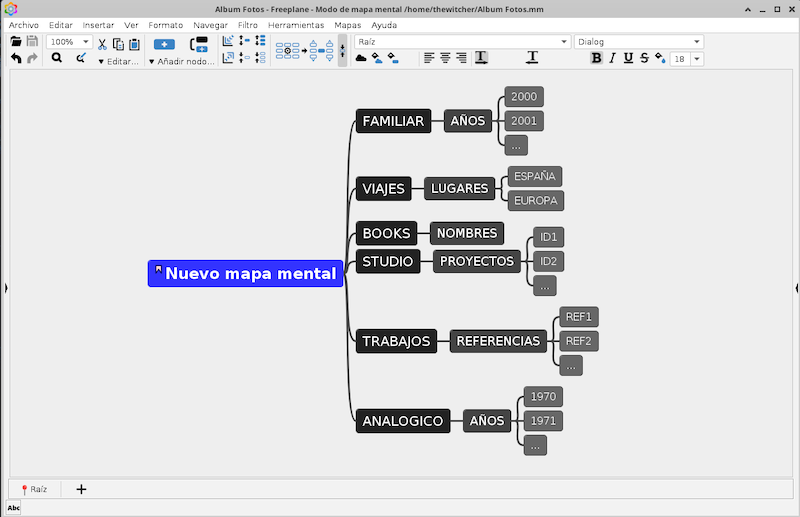Toggle bold formatting
The height and width of the screenshot is (517, 800).
[x=597, y=58]
